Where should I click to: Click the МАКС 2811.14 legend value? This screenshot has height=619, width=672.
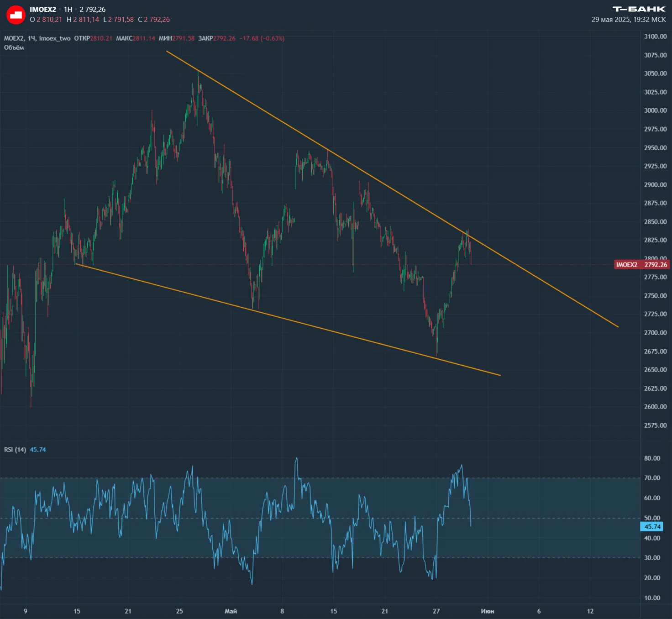point(136,38)
